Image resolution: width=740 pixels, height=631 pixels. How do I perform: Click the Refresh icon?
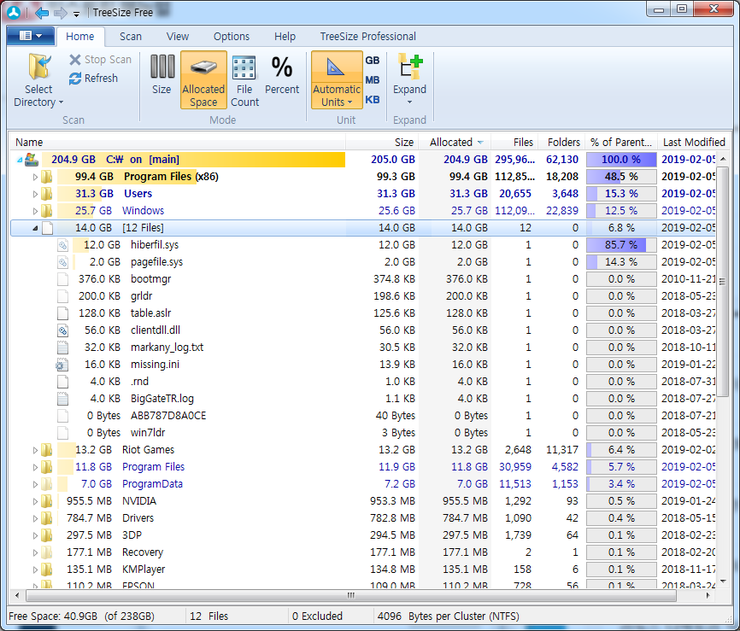75,78
